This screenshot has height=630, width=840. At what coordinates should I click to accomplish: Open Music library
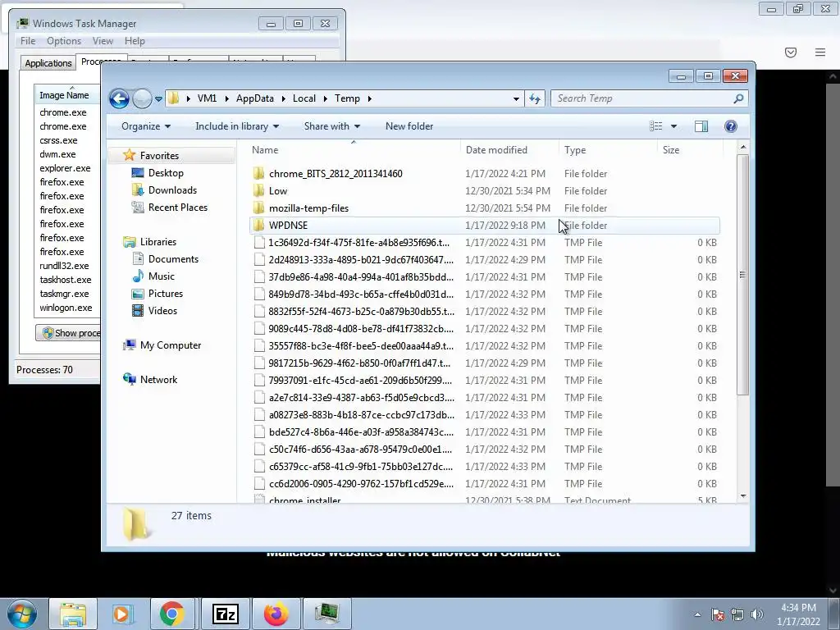pos(162,276)
